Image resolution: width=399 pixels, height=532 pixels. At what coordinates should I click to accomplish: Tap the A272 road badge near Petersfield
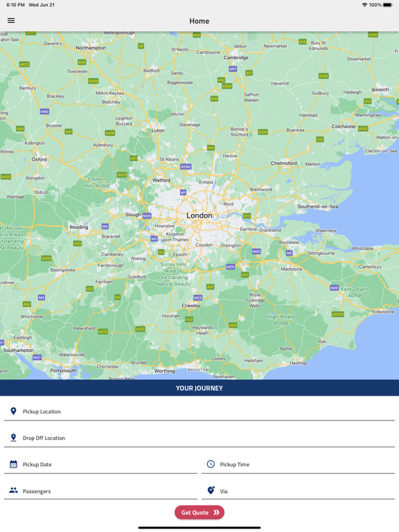[103, 332]
